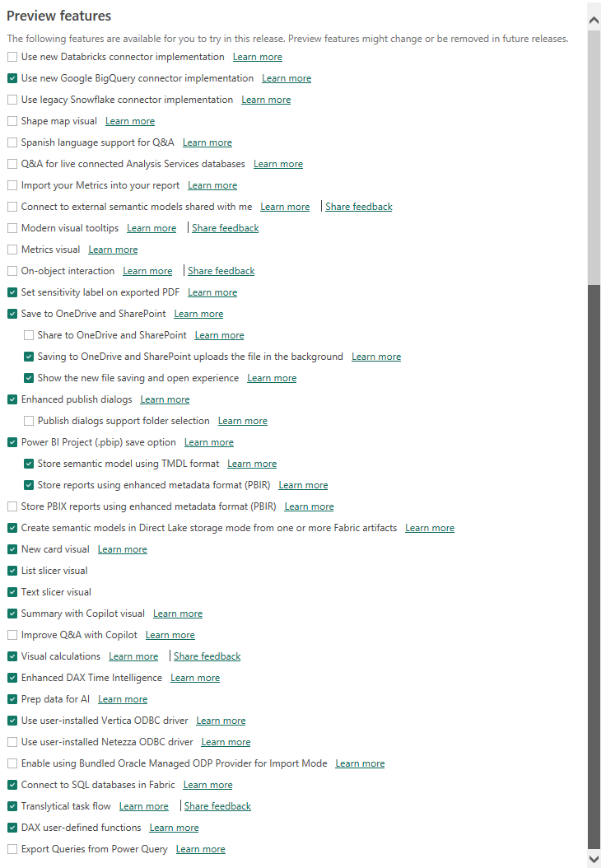This screenshot has height=868, width=606.
Task: Open Learn more for Direct Lake semantic models
Action: point(430,528)
